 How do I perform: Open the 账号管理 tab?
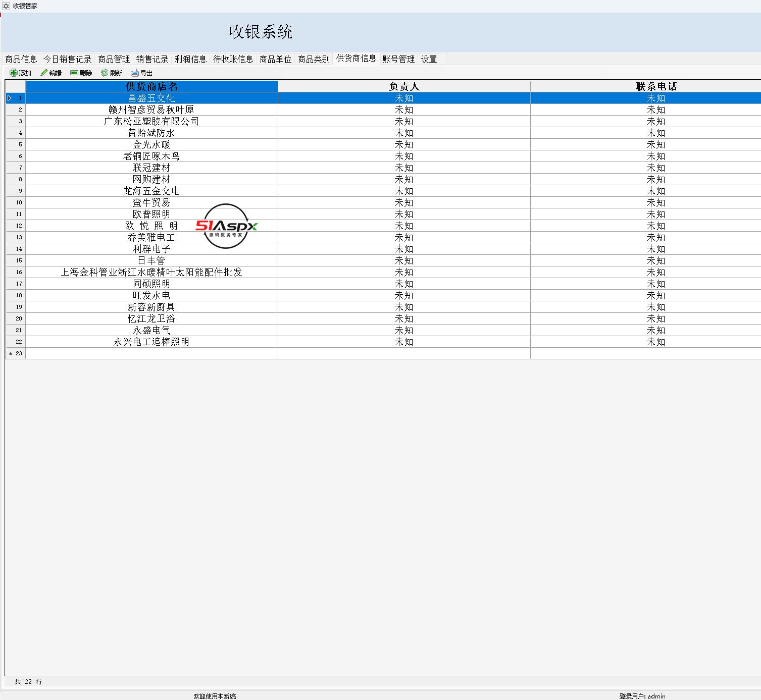[398, 59]
